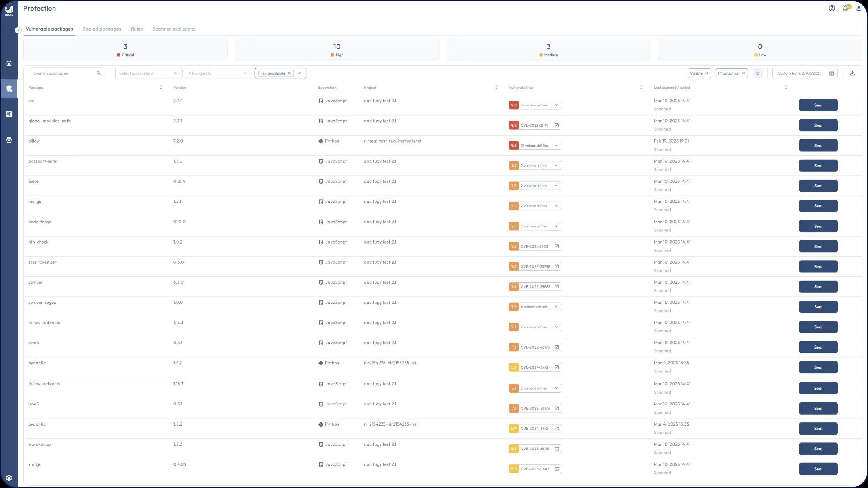Focus the Search packages field

67,73
